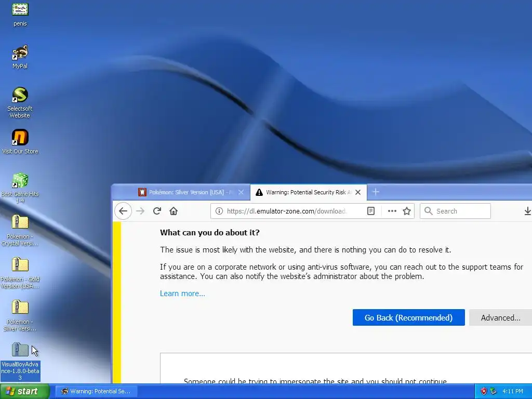
Task: Click the Advanced... button
Action: (500, 317)
